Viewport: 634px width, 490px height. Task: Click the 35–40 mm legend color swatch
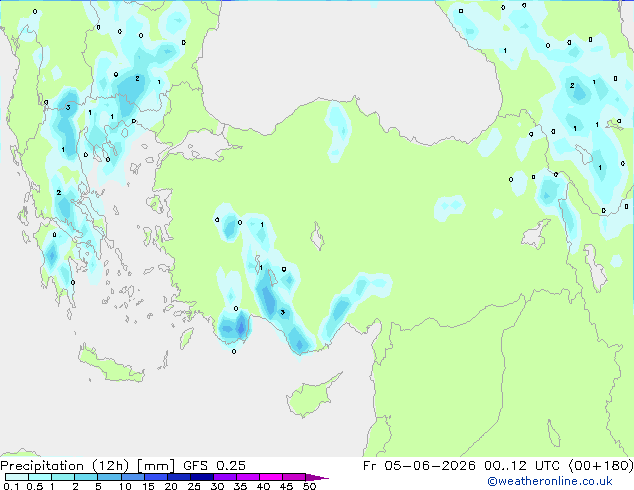coord(248,477)
